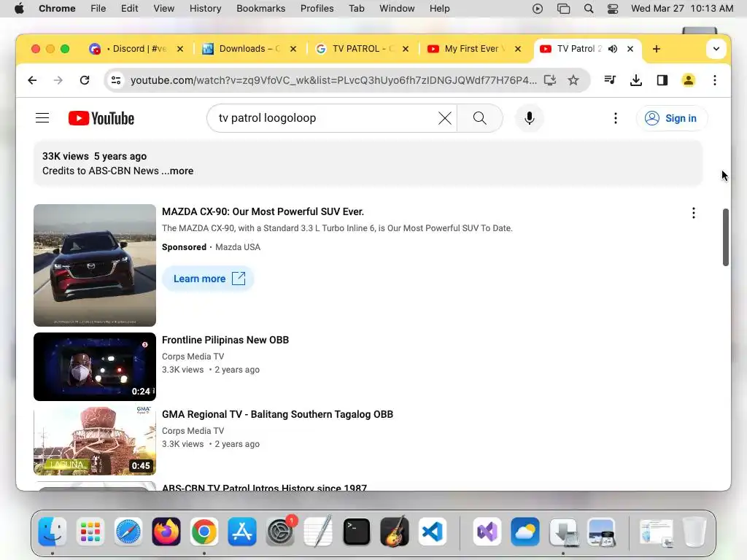The image size is (747, 560).
Task: Close the Discord tab
Action: [180, 49]
